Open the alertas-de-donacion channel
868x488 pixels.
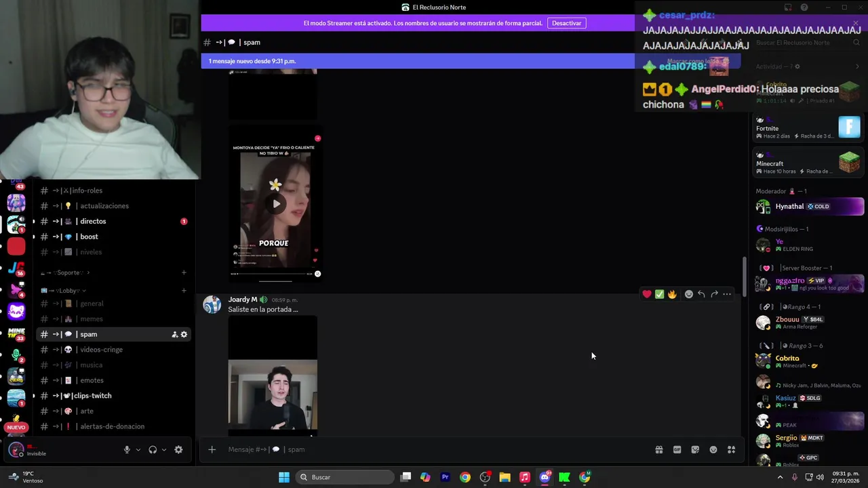114,426
